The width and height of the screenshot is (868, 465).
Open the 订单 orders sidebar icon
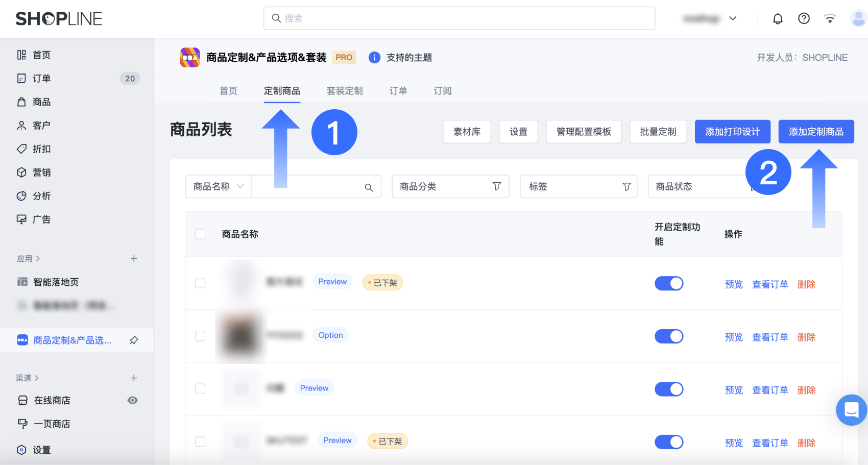pyautogui.click(x=21, y=78)
